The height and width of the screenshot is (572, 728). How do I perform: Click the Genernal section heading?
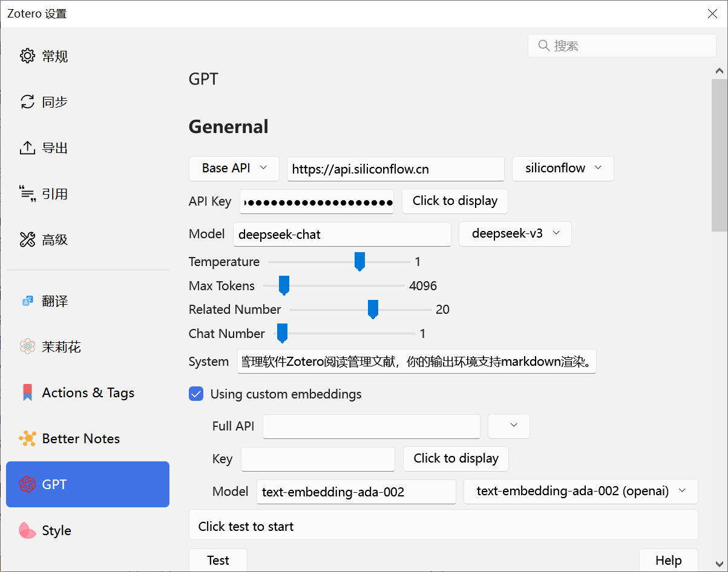229,126
